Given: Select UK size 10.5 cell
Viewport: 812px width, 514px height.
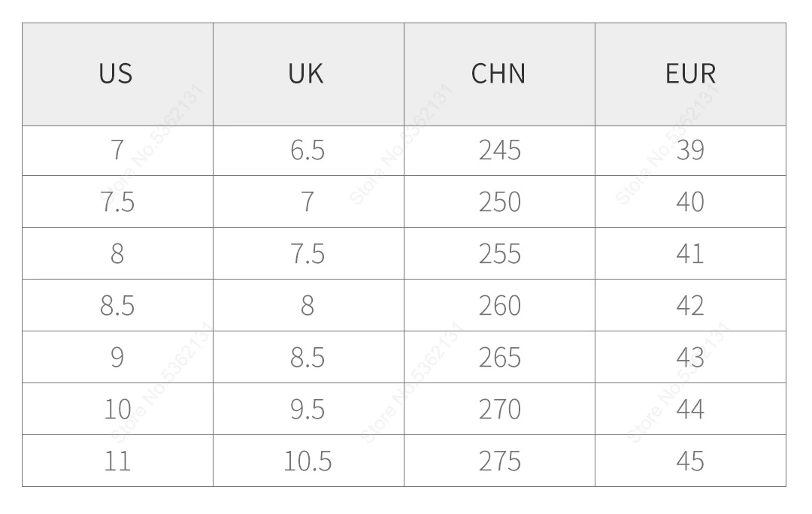Looking at the screenshot, I should [x=308, y=461].
